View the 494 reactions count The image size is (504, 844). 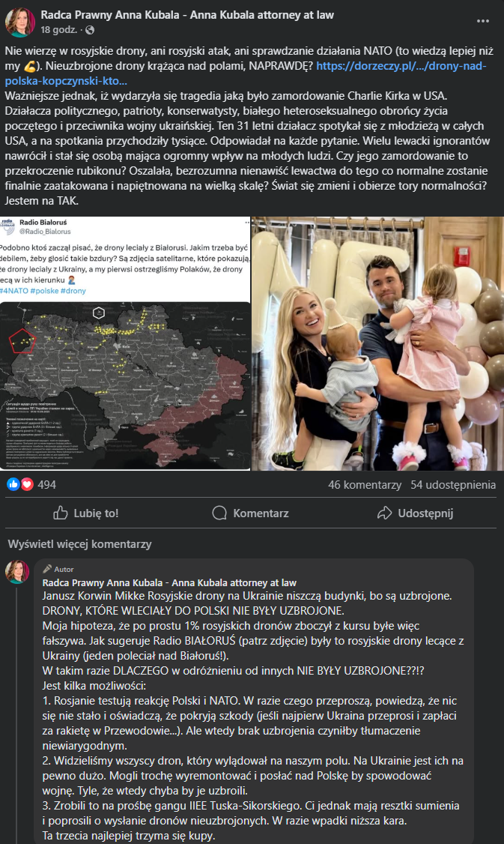tap(46, 484)
